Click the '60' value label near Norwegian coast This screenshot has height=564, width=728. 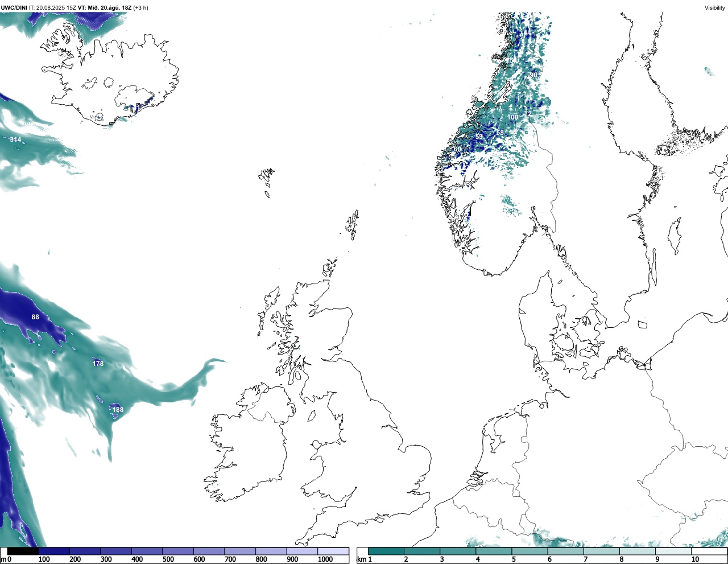(x=457, y=150)
